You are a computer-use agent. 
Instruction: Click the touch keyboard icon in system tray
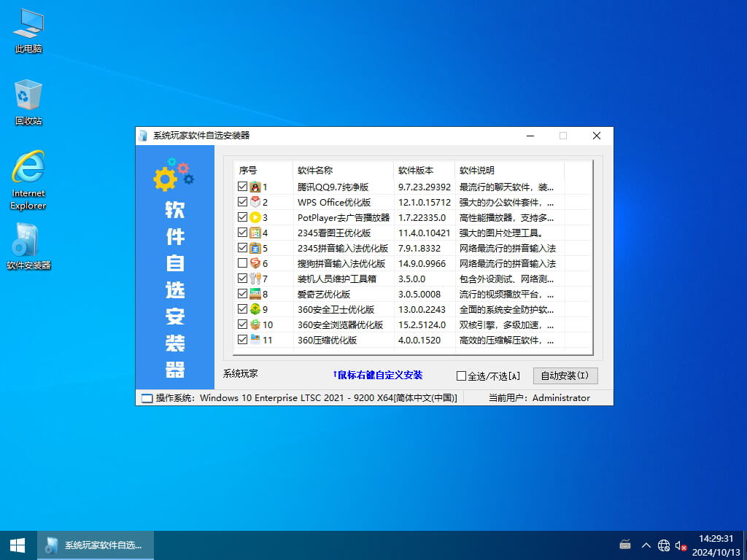coord(625,544)
